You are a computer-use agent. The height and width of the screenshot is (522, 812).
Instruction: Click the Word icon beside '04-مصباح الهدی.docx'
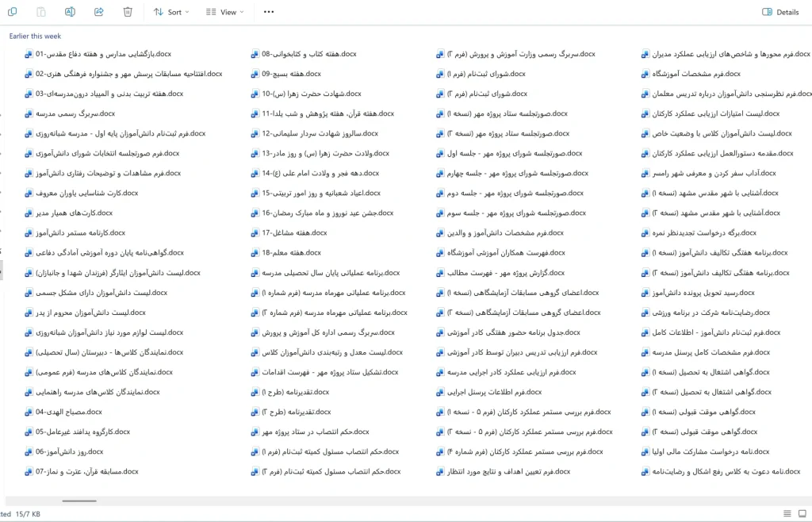(x=29, y=413)
